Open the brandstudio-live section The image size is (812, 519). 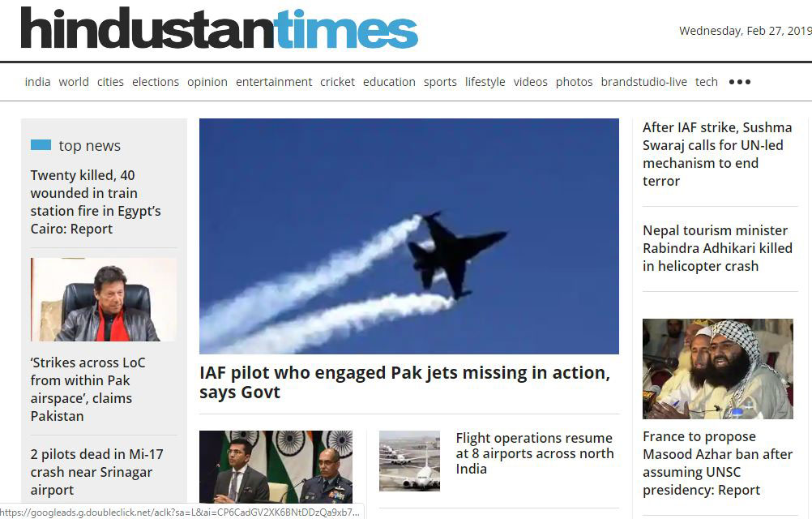(x=643, y=82)
